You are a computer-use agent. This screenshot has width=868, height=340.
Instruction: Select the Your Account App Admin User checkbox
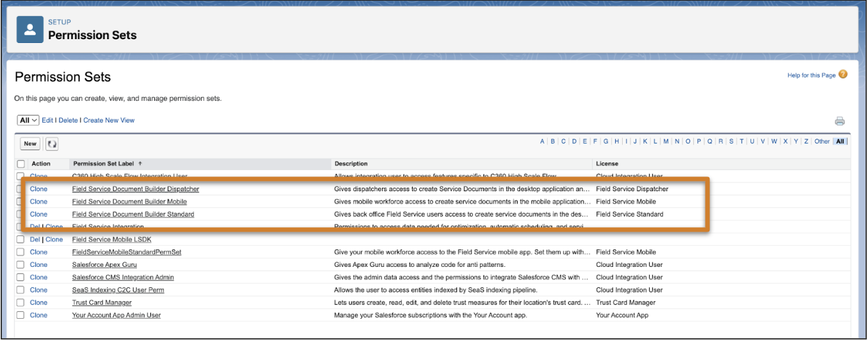pyautogui.click(x=21, y=315)
